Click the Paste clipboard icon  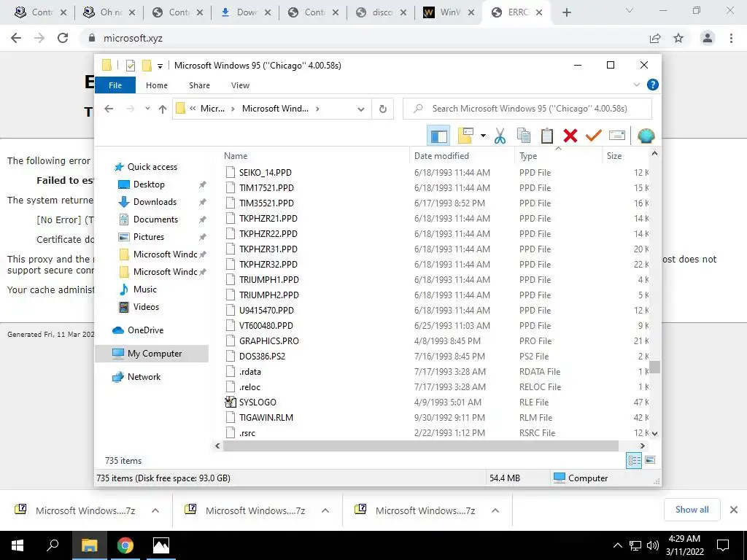547,136
